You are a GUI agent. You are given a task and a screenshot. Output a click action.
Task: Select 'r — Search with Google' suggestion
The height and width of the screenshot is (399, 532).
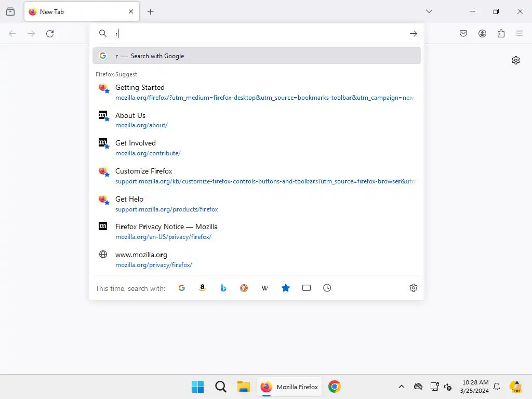point(257,56)
